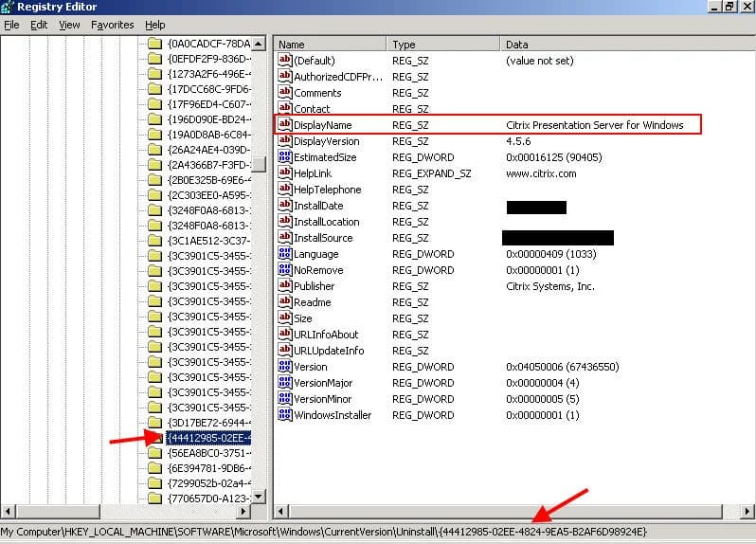Select the highlighted {44412985-02EE key
The height and width of the screenshot is (544, 756).
(x=208, y=438)
